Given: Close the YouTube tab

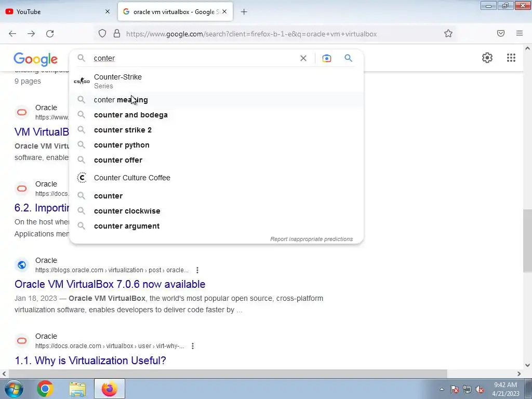Looking at the screenshot, I should click(108, 11).
